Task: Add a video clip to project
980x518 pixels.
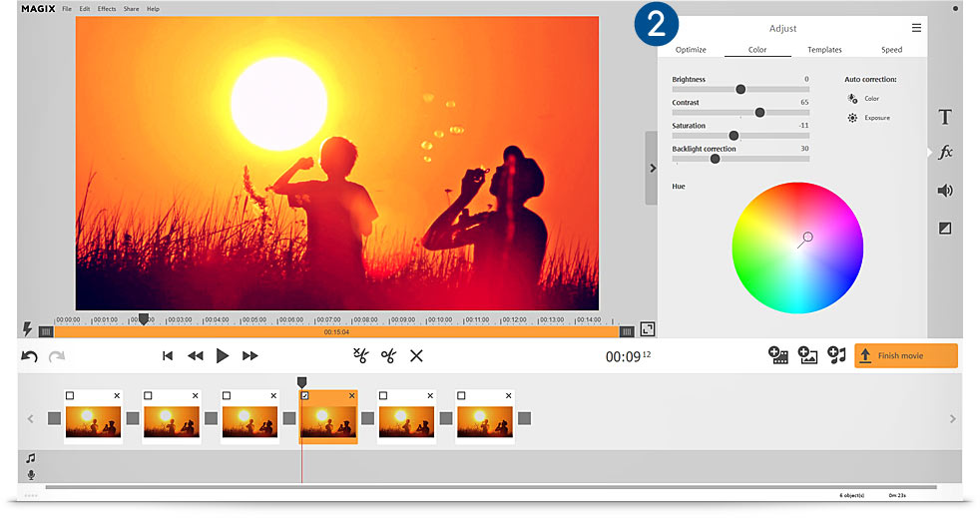Action: (778, 355)
